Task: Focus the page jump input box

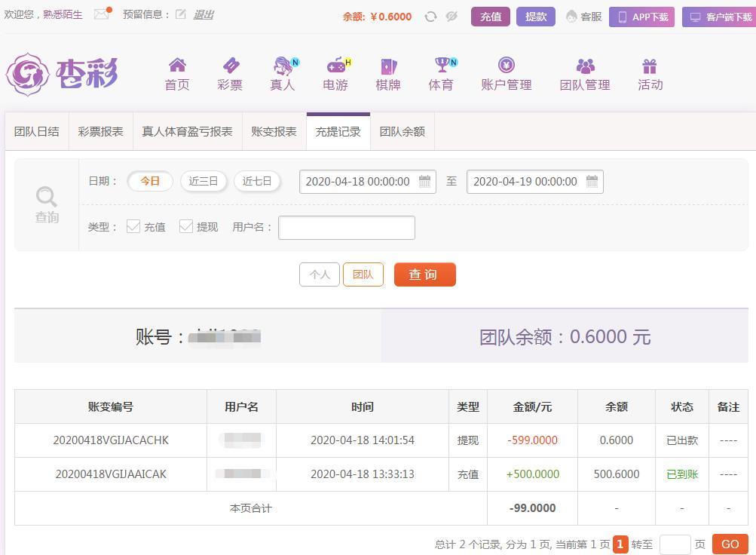Action: pyautogui.click(x=675, y=544)
